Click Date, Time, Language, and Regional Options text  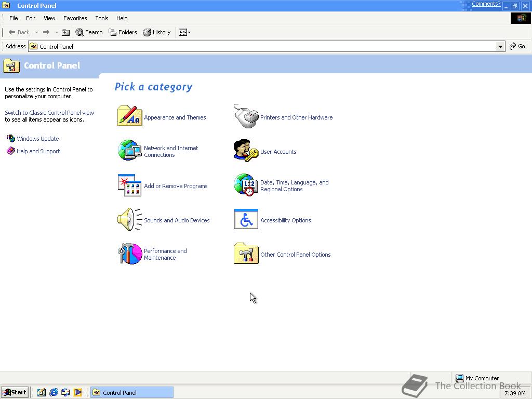tap(294, 185)
